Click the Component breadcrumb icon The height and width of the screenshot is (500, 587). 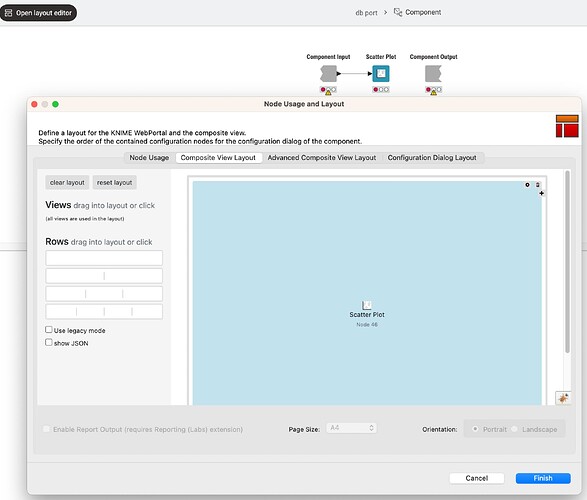(x=398, y=12)
